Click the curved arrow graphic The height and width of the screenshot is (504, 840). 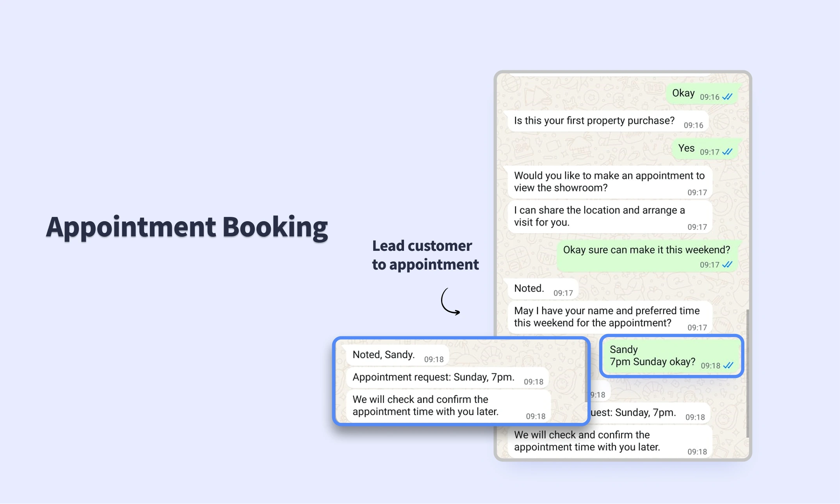[x=450, y=302]
